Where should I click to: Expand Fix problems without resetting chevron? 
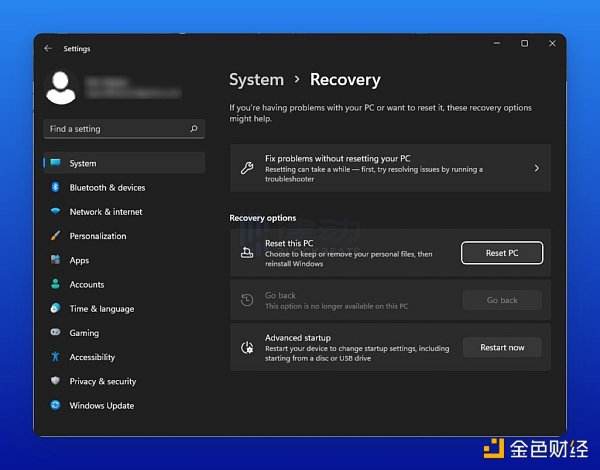click(536, 169)
